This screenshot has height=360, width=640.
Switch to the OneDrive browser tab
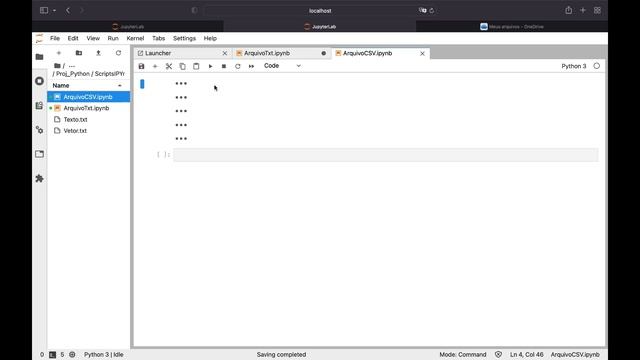tap(512, 27)
